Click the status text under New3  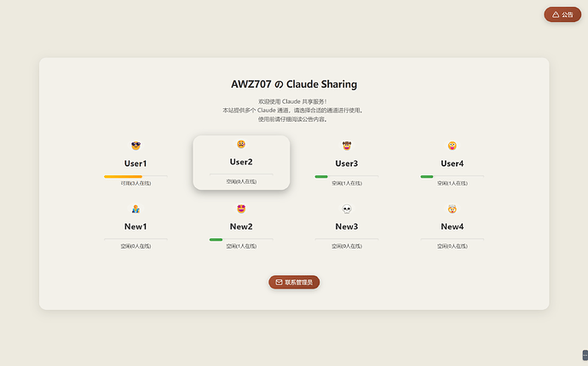[x=347, y=246]
